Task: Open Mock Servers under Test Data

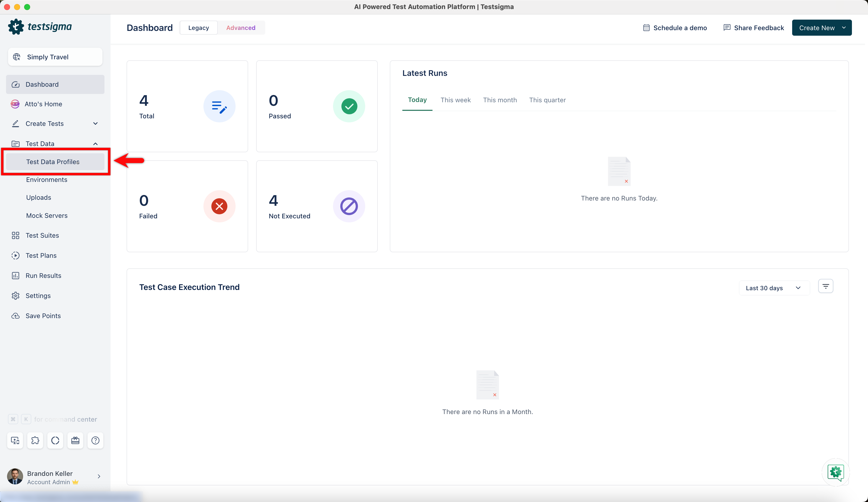Action: 47,216
